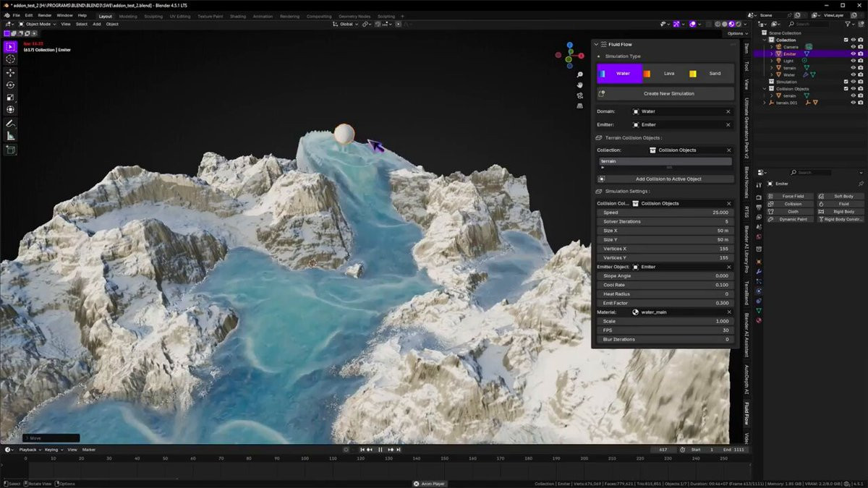Image resolution: width=868 pixels, height=488 pixels.
Task: Expand the Water object in outliner
Action: [x=772, y=74]
